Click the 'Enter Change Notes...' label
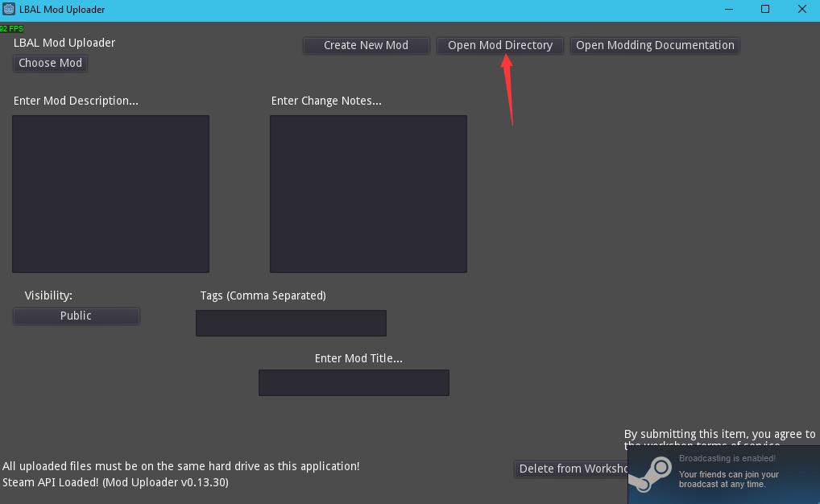 pyautogui.click(x=326, y=101)
